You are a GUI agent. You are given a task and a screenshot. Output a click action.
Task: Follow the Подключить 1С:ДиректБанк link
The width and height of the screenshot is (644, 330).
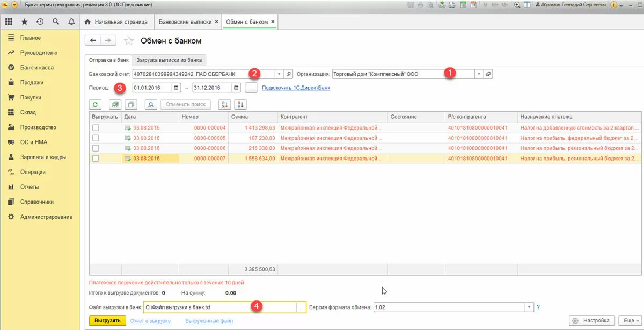[x=296, y=88]
